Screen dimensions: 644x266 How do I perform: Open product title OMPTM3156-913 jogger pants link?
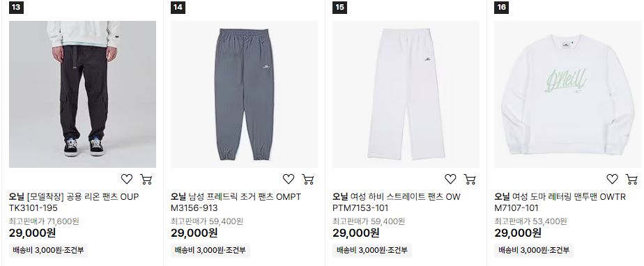coord(236,203)
